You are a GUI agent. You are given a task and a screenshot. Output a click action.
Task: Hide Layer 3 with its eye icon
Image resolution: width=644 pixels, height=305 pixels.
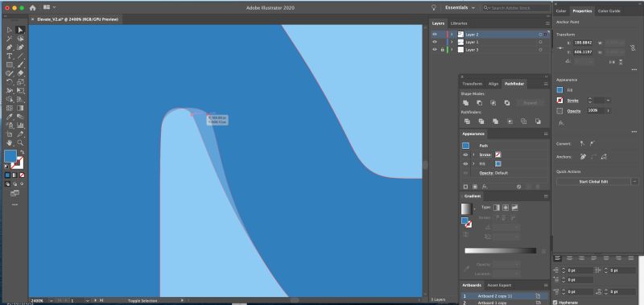[x=435, y=49]
